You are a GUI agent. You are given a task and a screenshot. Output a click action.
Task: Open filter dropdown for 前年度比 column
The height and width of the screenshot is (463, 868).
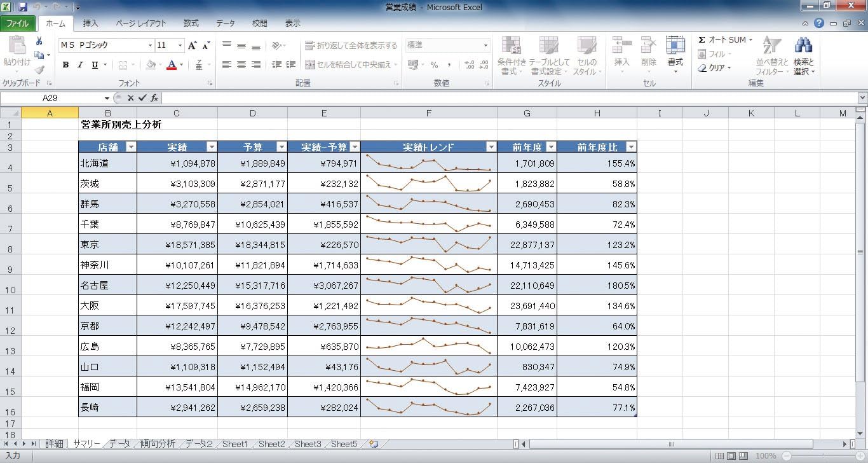630,147
